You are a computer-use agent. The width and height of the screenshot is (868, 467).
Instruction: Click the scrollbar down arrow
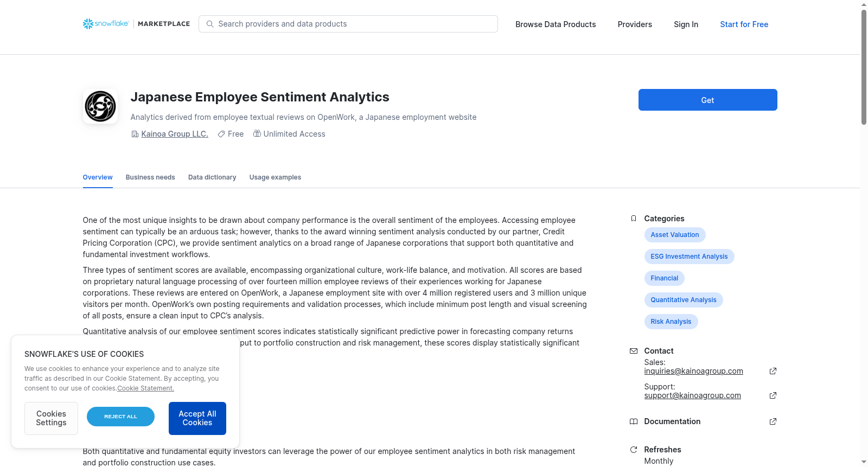[864, 462]
